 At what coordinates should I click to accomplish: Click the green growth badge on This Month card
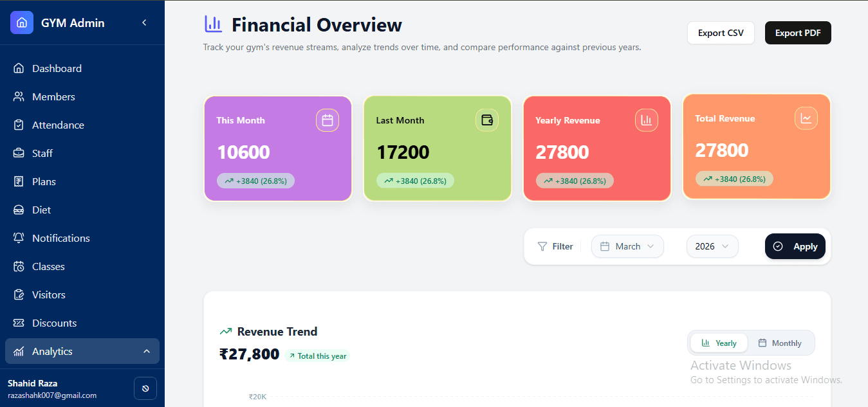point(255,181)
